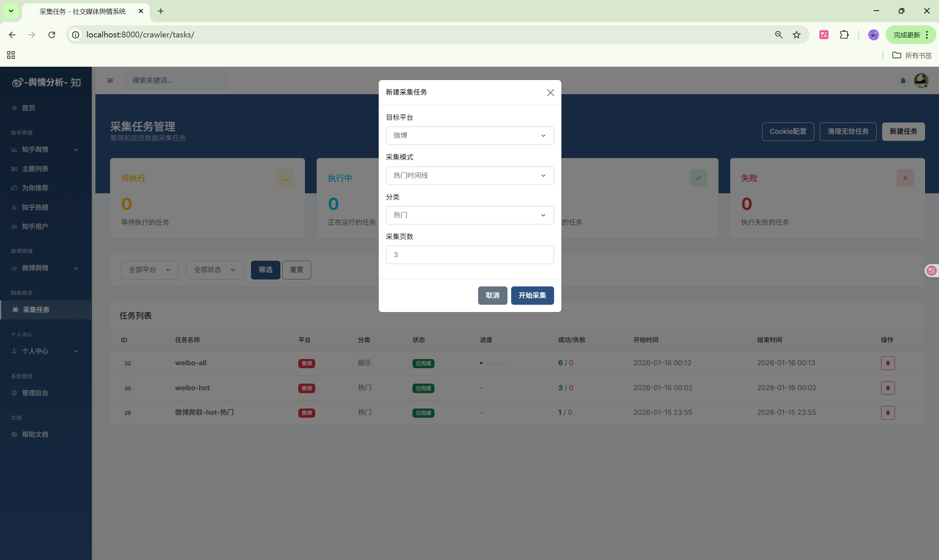Bookmark this page with the star icon

point(796,35)
